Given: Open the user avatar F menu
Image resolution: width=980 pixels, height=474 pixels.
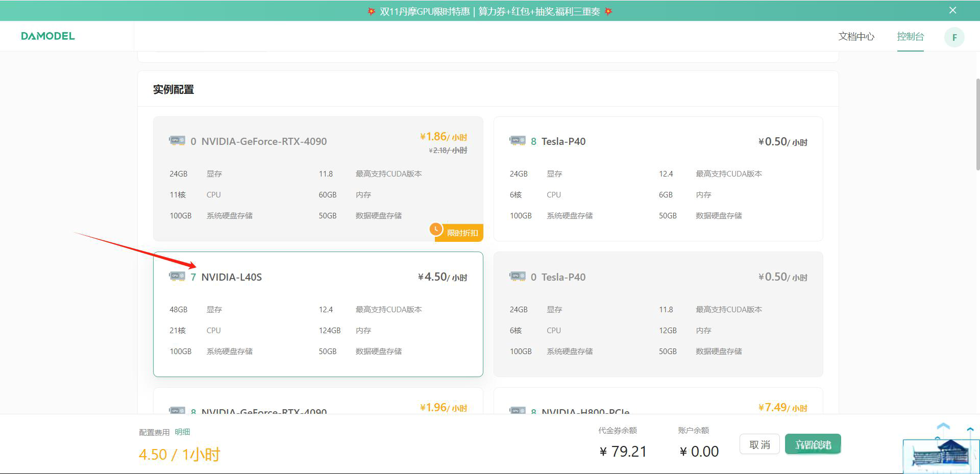Looking at the screenshot, I should pyautogui.click(x=953, y=37).
